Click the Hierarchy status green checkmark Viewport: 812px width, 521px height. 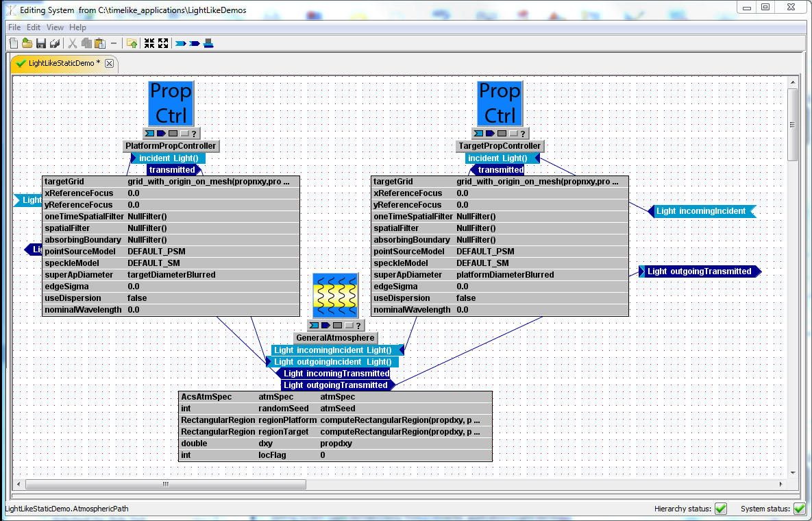pyautogui.click(x=721, y=509)
